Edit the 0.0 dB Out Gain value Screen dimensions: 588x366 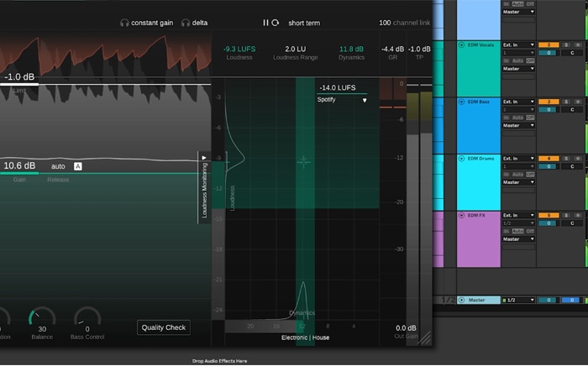[406, 328]
